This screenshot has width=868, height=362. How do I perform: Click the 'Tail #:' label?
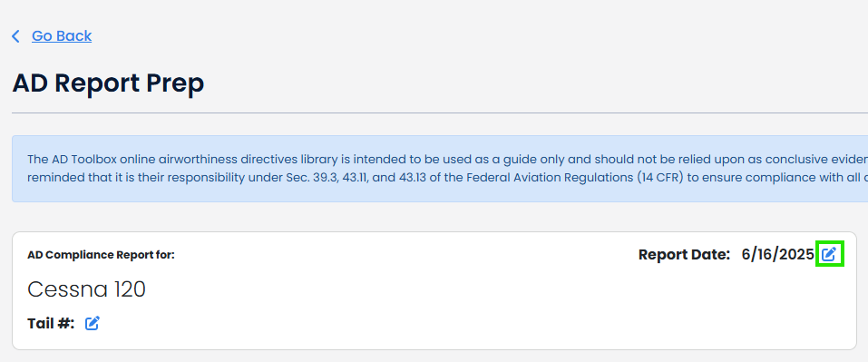coord(51,323)
